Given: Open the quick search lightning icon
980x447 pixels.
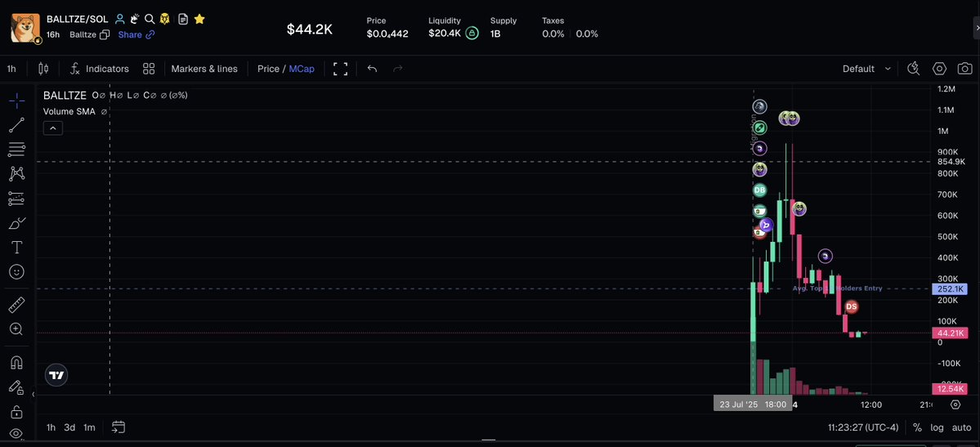Looking at the screenshot, I should 913,69.
